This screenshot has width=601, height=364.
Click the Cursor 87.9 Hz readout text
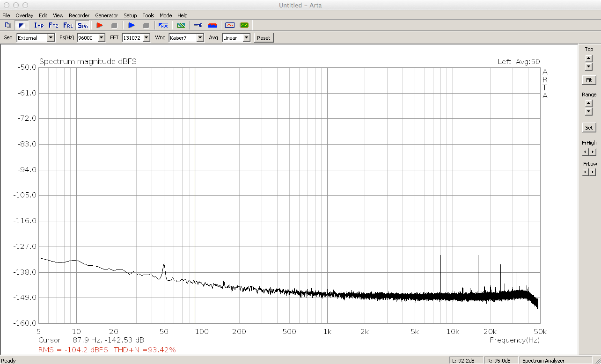coord(91,340)
